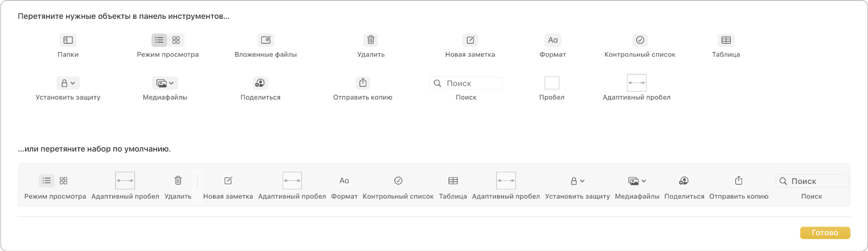Viewport: 868px width, 251px height.
Task: Open the top Медиафайлы dropdown
Action: [165, 83]
